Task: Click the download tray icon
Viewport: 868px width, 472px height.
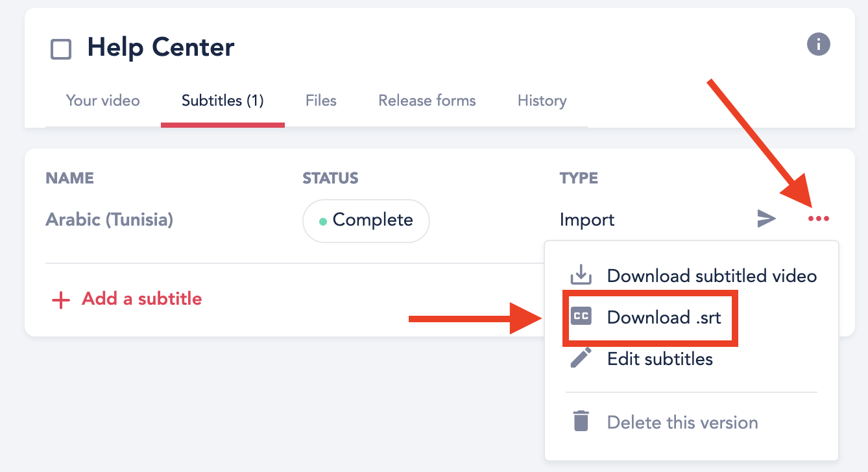Action: tap(581, 276)
